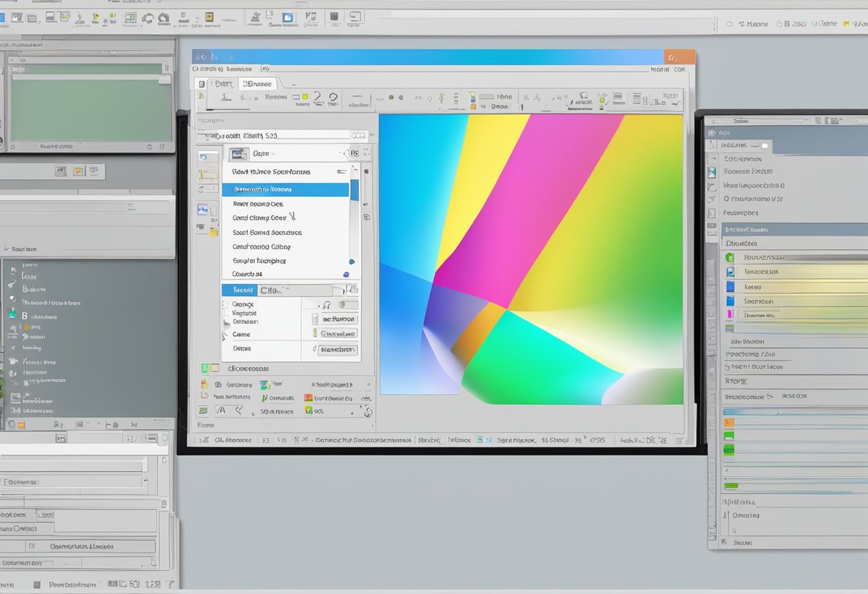Toggle the checkbox beside the second list row
This screenshot has height=594, width=868.
[226, 313]
